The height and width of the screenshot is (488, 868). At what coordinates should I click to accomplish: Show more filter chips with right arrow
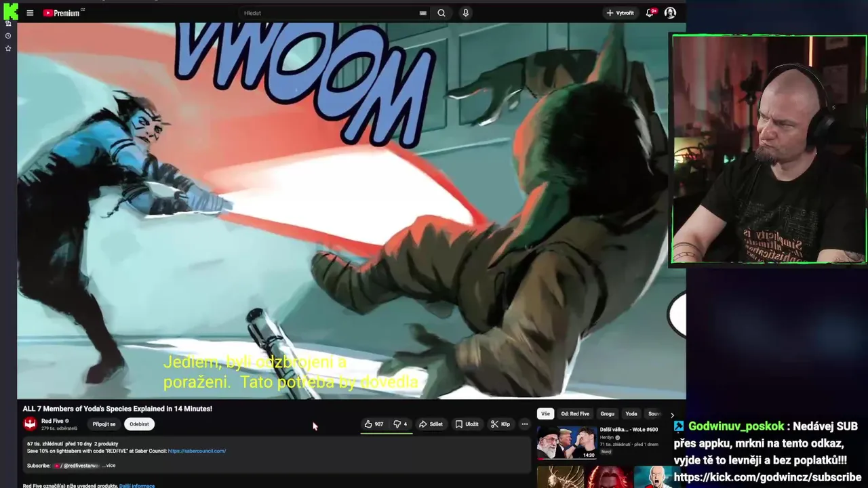[672, 415]
